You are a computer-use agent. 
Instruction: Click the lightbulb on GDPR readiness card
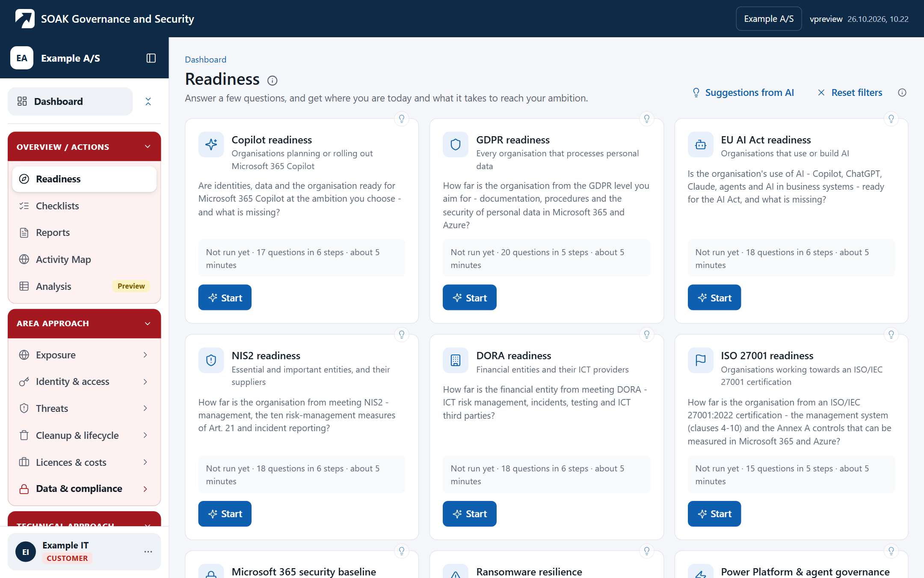pyautogui.click(x=647, y=119)
